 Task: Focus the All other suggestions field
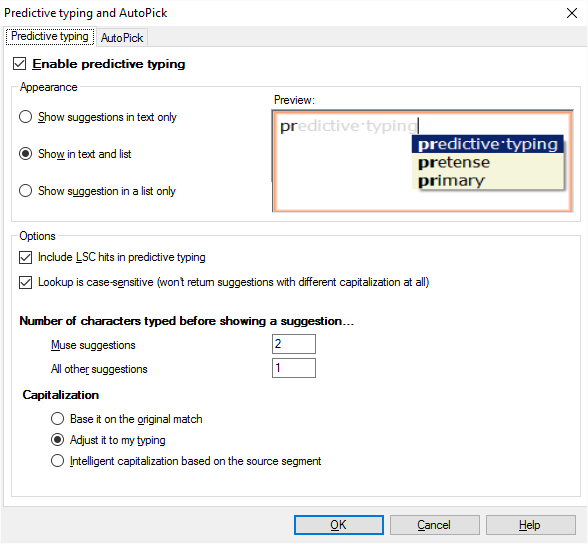(294, 368)
